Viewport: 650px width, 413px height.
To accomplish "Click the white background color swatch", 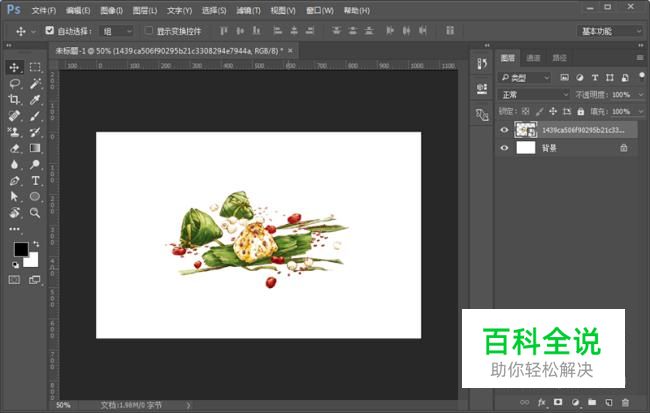I will [x=33, y=261].
